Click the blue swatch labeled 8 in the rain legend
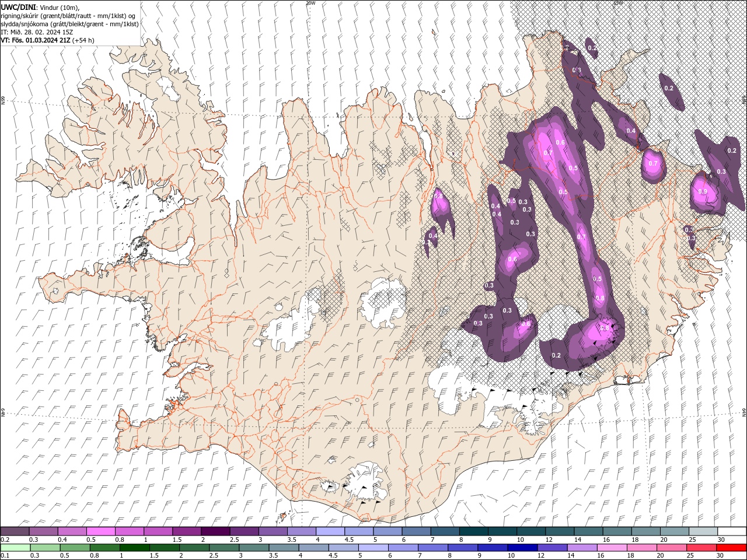 463,548
